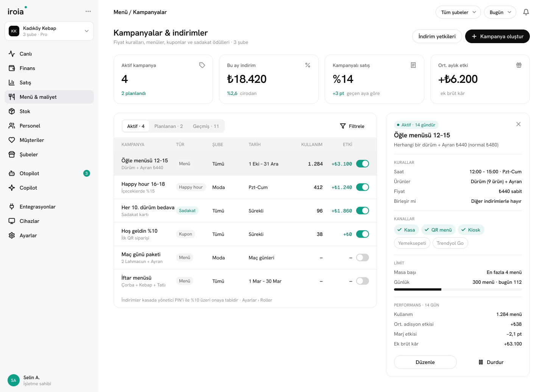The height and width of the screenshot is (392, 545).
Task: Click the Günlük limit progress bar
Action: pos(458,289)
